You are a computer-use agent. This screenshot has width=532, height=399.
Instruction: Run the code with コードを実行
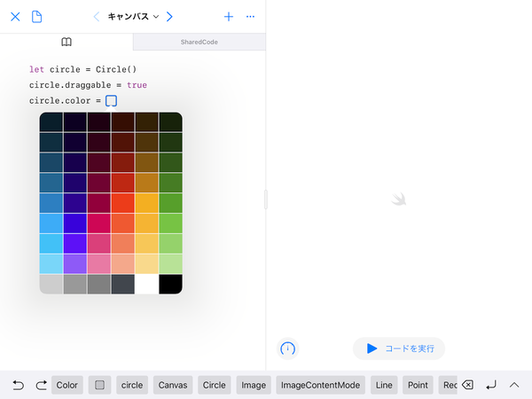point(399,348)
